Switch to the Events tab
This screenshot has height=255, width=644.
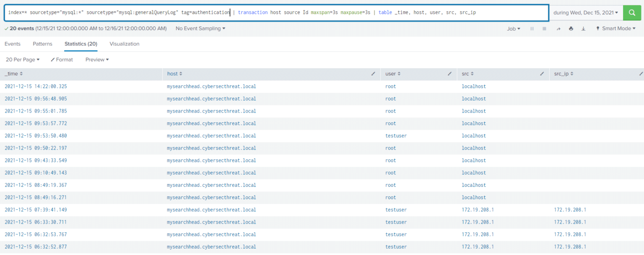13,44
